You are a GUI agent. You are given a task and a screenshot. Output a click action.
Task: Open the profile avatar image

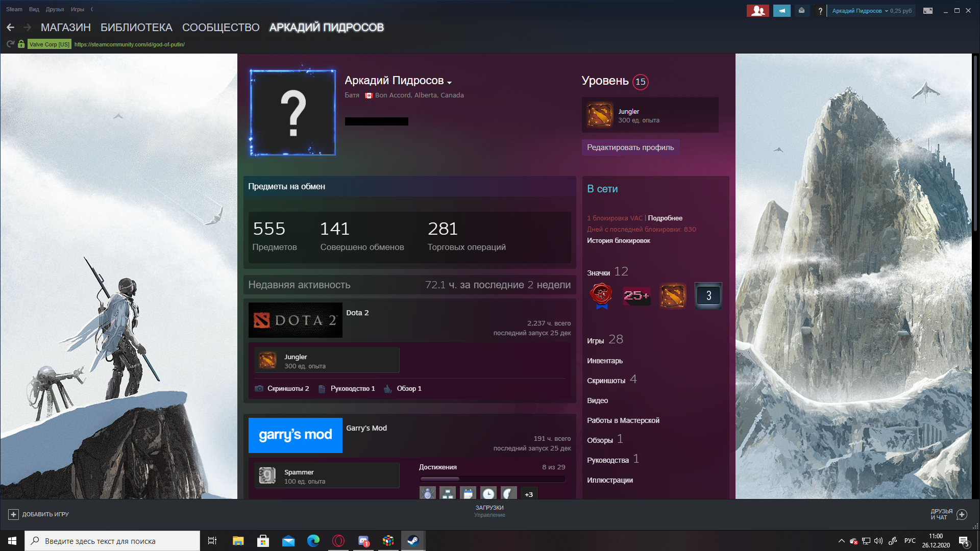click(293, 113)
